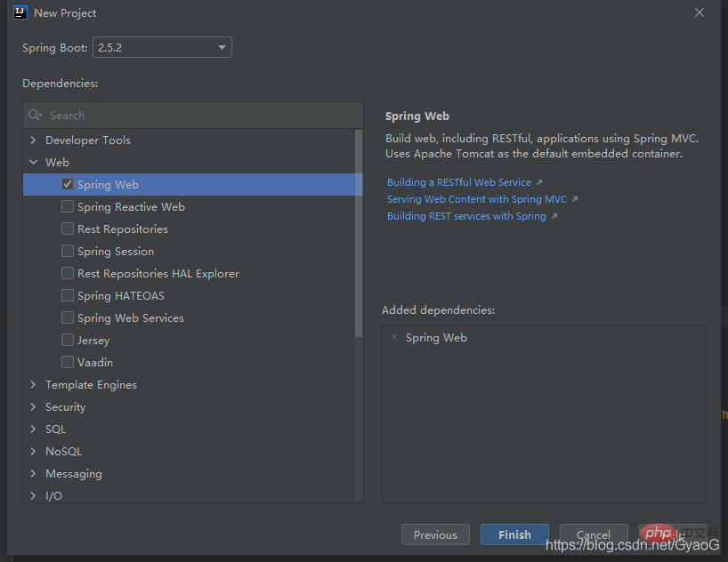
Task: Check Rest Repositories HAL Explorer
Action: [x=68, y=273]
